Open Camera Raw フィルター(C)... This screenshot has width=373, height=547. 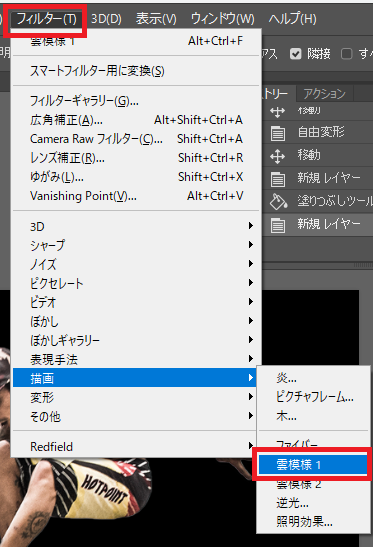136,139
